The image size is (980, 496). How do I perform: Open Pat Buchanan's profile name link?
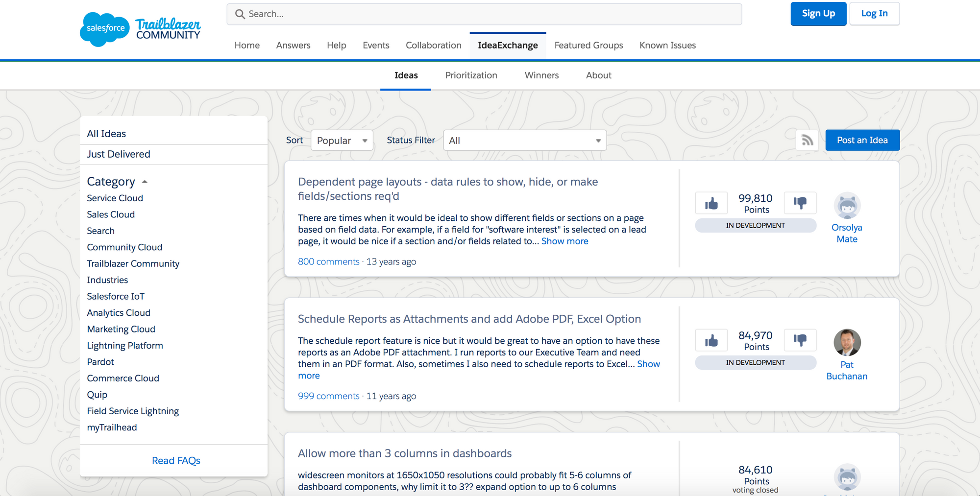point(847,371)
